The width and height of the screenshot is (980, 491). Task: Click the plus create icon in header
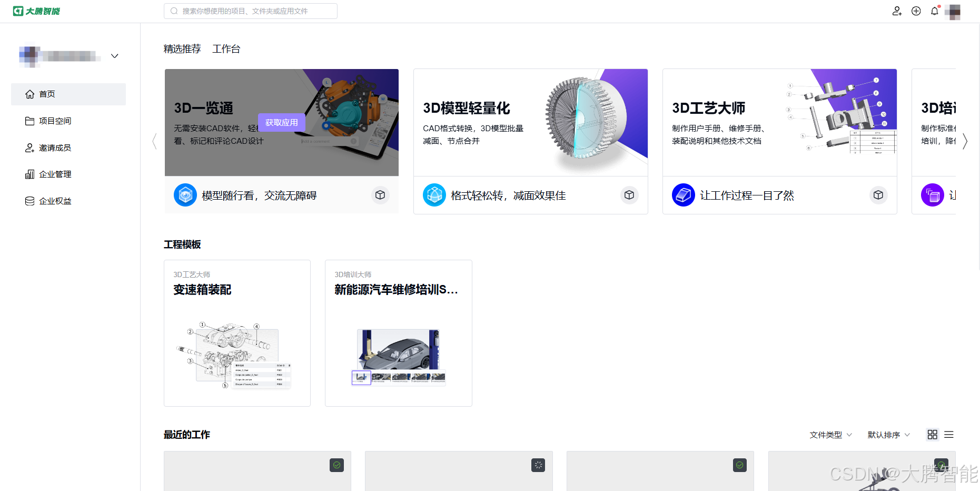[x=916, y=11]
